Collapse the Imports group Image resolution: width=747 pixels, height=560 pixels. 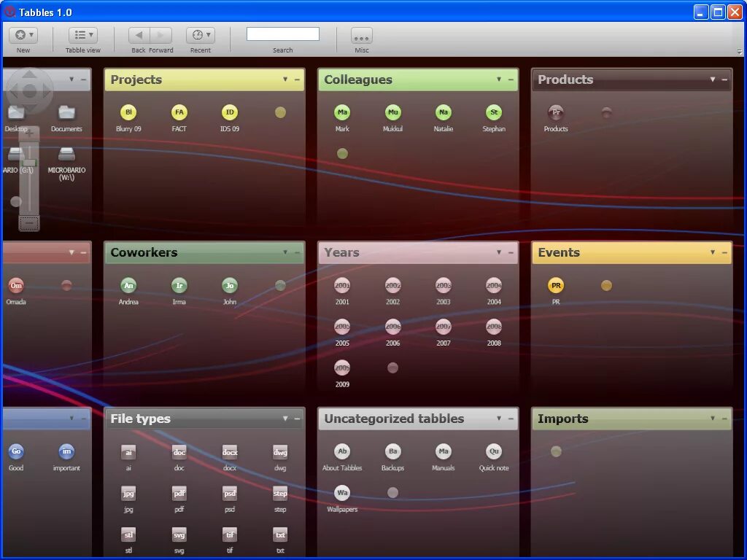point(724,419)
